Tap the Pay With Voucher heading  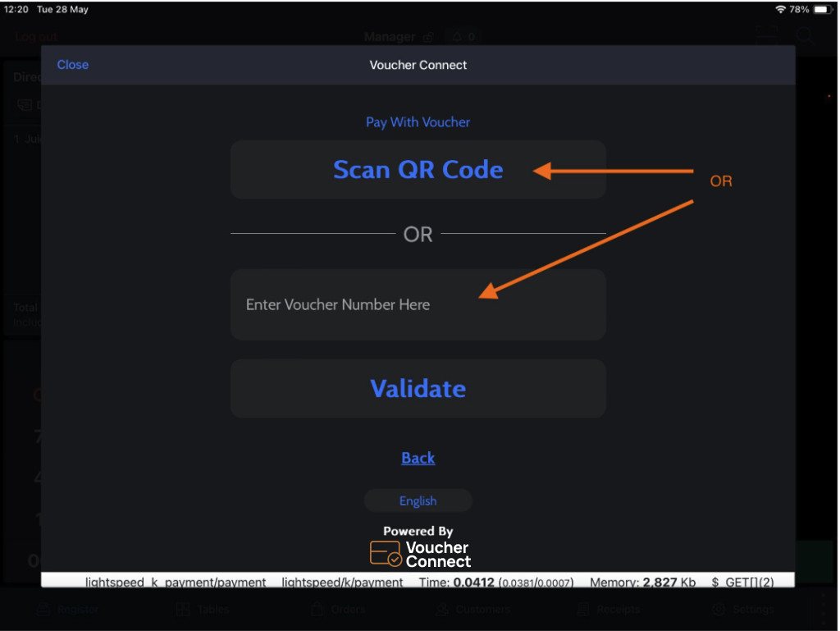pos(418,122)
